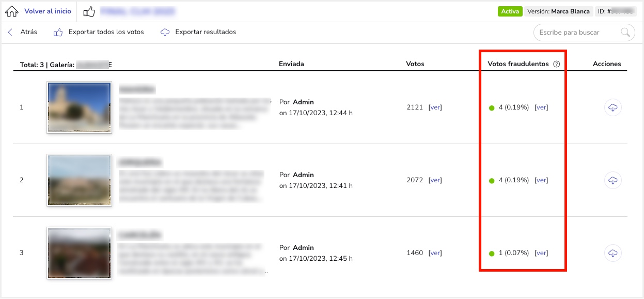Click into the Escribe para buscar field
The image size is (644, 299).
tap(577, 33)
